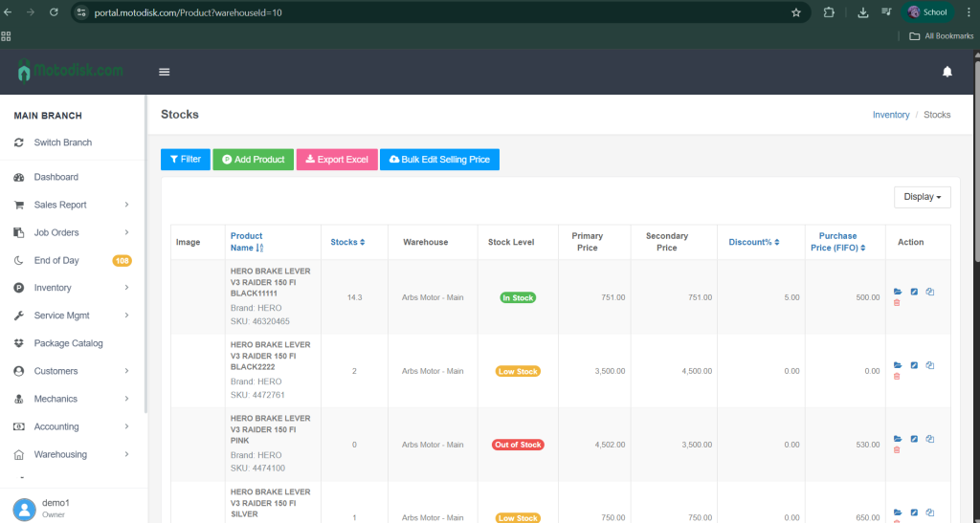980x523 pixels.
Task: Click the copy icon for PINK brake lever
Action: point(930,439)
